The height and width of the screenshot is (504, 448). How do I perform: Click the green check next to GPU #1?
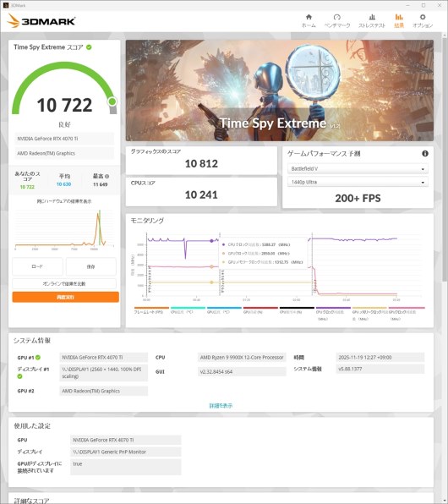click(38, 358)
